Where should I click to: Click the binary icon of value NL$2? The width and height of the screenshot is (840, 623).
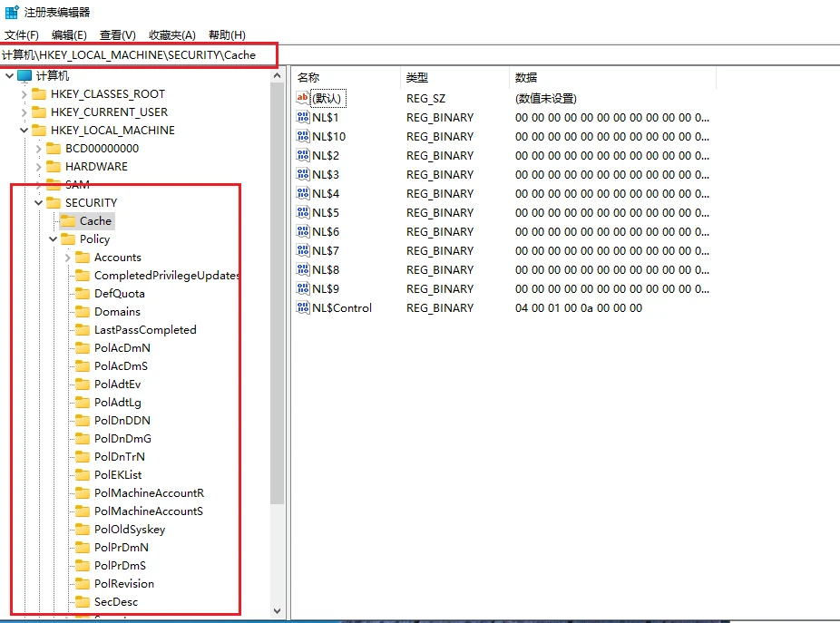click(303, 155)
